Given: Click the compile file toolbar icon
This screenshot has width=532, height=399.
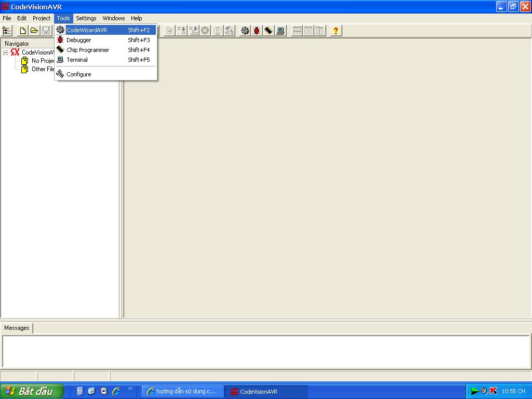Looking at the screenshot, I should pyautogui.click(x=169, y=31).
